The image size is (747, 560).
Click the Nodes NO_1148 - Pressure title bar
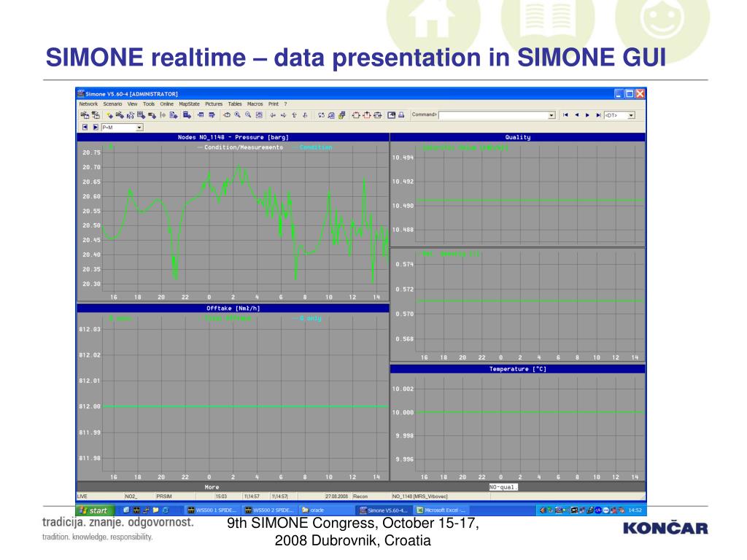tap(233, 137)
